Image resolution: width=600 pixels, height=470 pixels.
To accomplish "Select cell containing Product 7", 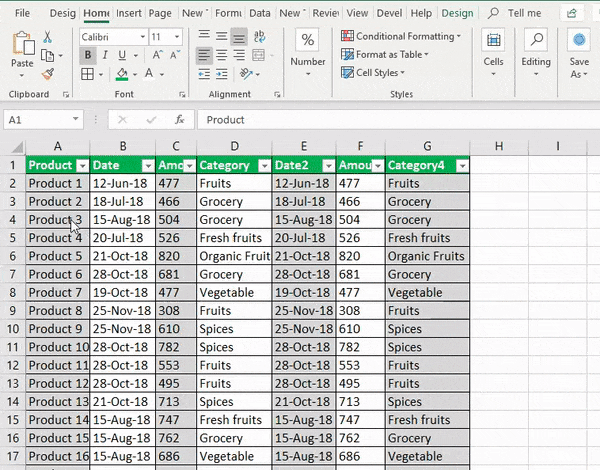I will pyautogui.click(x=57, y=292).
